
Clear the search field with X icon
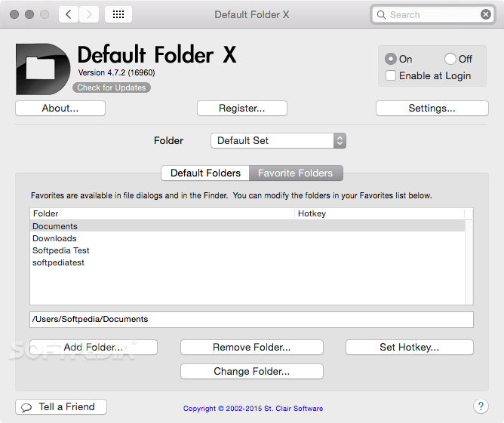click(486, 14)
